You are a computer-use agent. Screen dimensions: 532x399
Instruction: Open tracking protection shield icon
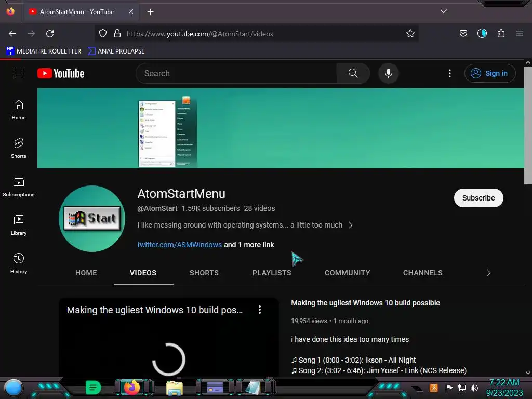pyautogui.click(x=103, y=34)
